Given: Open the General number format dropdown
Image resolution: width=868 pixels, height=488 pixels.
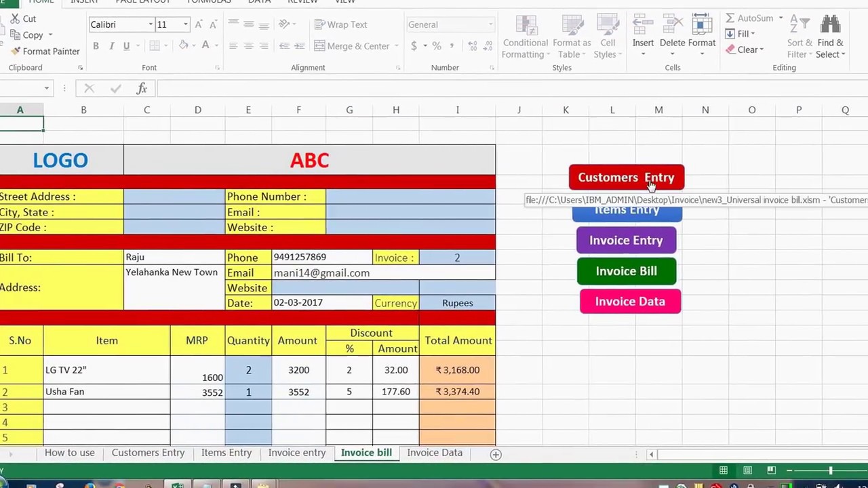Looking at the screenshot, I should [490, 24].
